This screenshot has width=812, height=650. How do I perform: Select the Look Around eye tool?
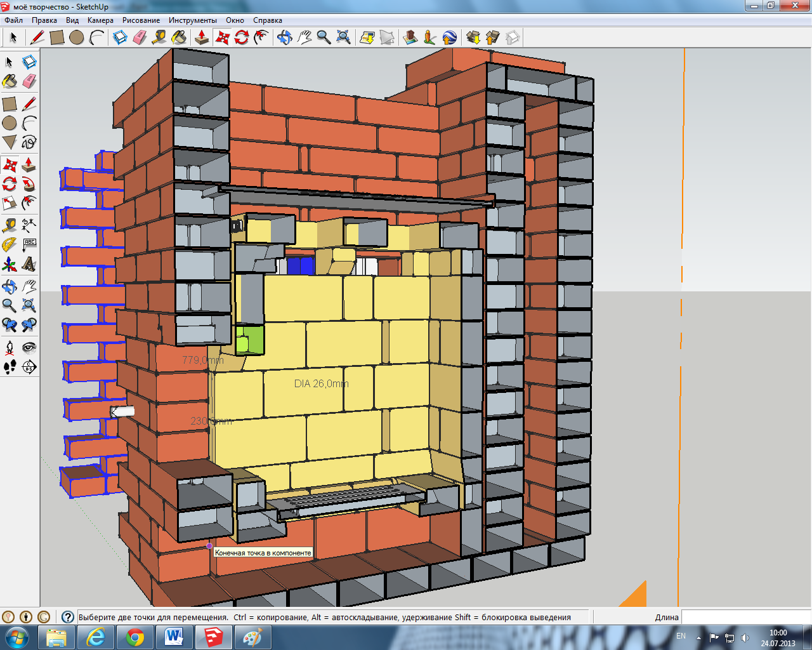(x=29, y=347)
